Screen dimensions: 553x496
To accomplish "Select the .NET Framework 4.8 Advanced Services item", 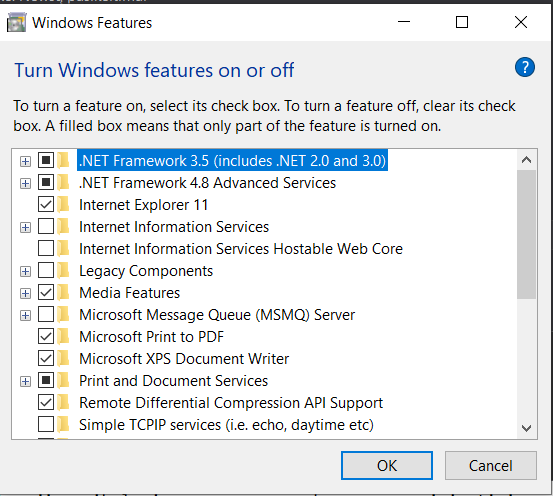I will 207,183.
